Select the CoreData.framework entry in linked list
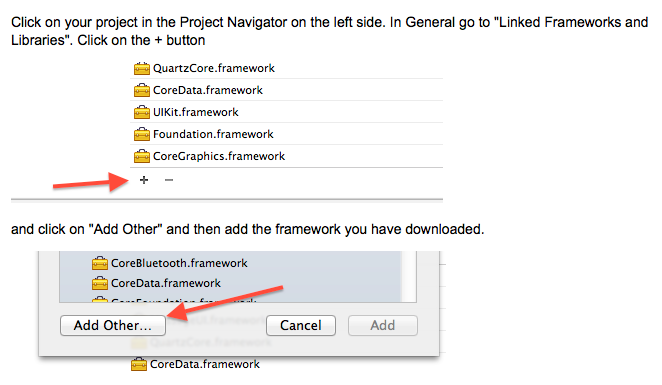Image resolution: width=662 pixels, height=385 pixels. (x=287, y=90)
